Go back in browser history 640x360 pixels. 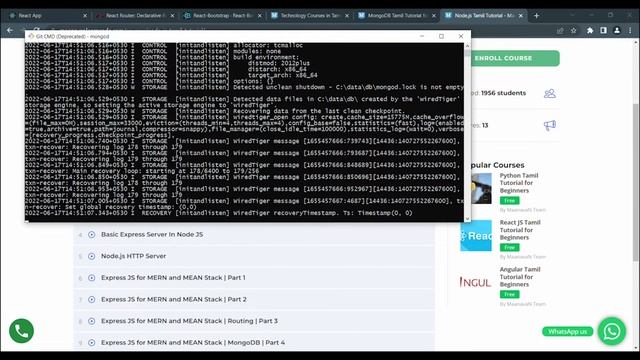pos(10,30)
